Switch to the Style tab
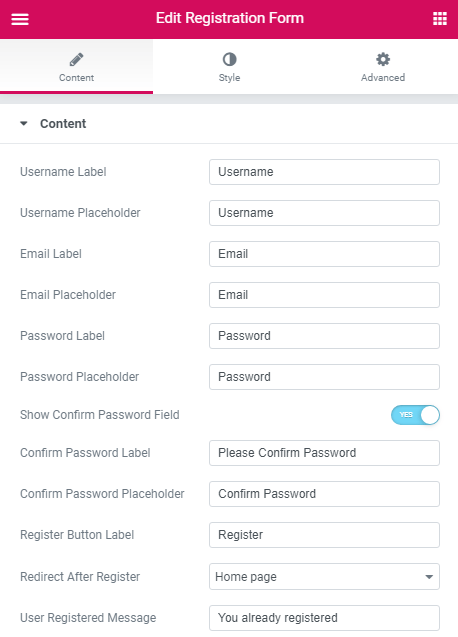458x637 pixels. click(229, 67)
